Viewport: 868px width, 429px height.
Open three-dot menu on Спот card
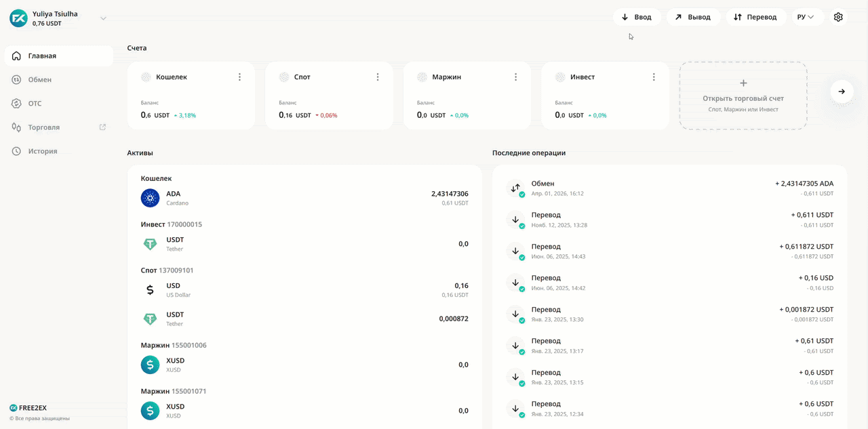coord(378,77)
